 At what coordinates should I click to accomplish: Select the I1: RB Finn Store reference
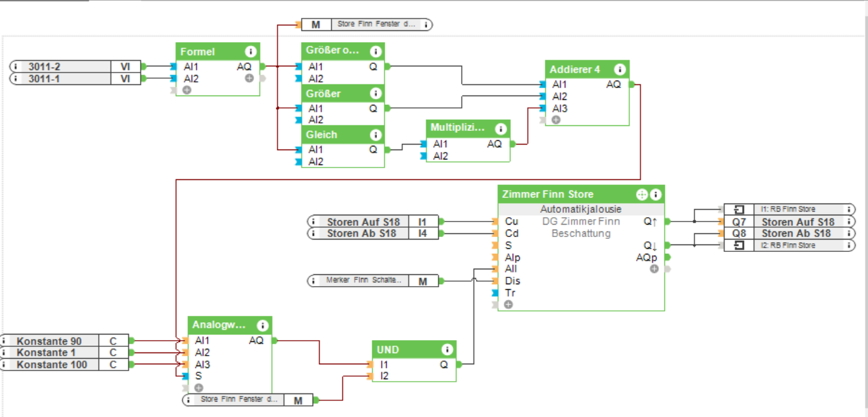point(789,209)
